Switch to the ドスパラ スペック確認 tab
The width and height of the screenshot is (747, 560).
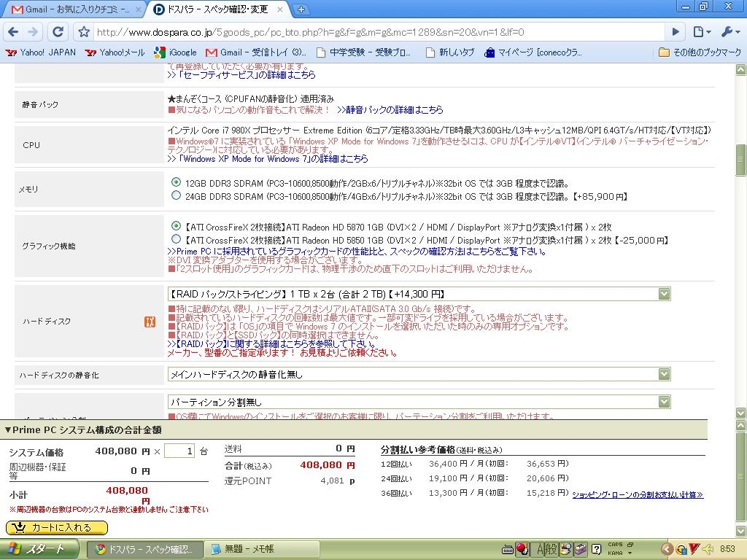(219, 9)
